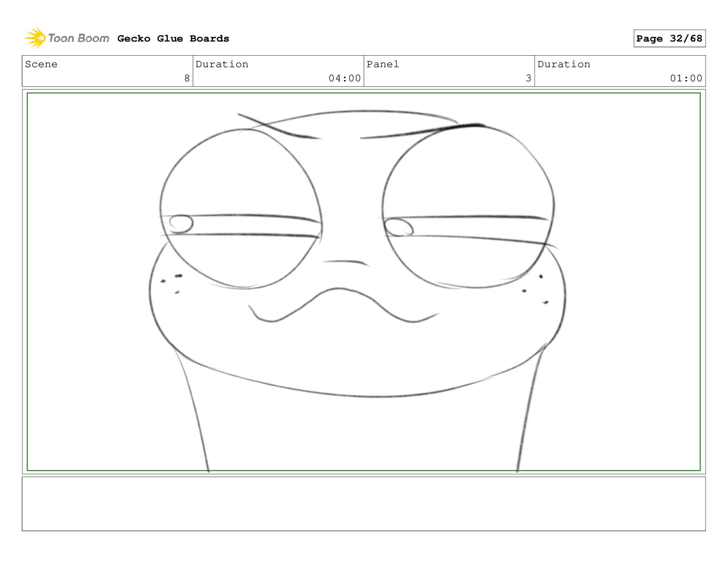
Task: Click the 'Page 32/68' page indicator
Action: [669, 38]
